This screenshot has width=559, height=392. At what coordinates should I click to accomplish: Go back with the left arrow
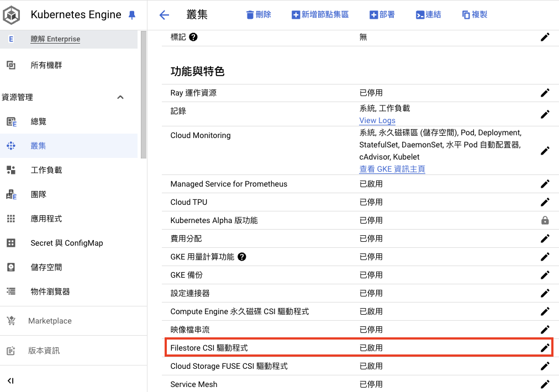[x=164, y=14]
